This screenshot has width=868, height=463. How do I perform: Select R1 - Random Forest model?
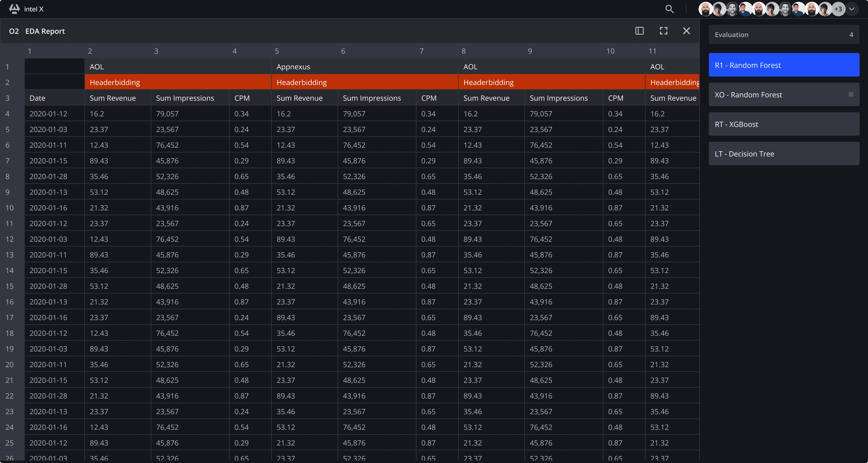pyautogui.click(x=784, y=65)
